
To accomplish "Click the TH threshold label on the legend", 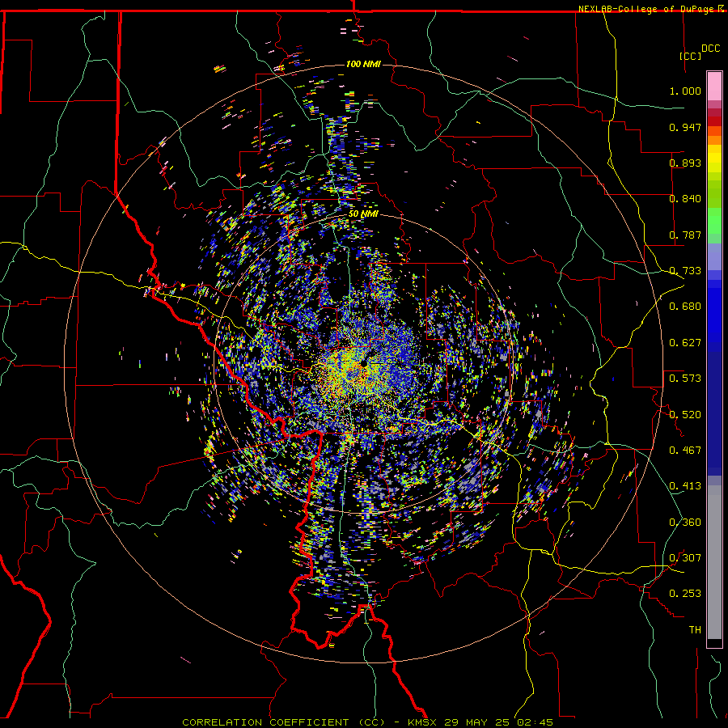I will point(695,630).
